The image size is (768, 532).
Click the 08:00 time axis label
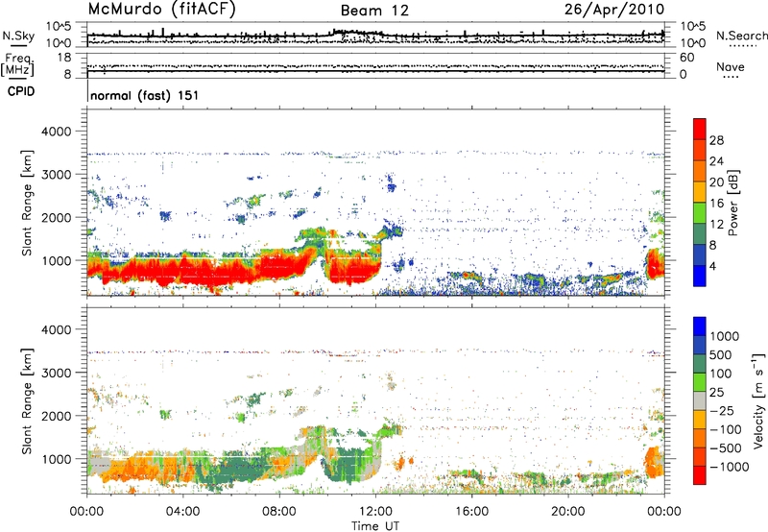pos(279,512)
